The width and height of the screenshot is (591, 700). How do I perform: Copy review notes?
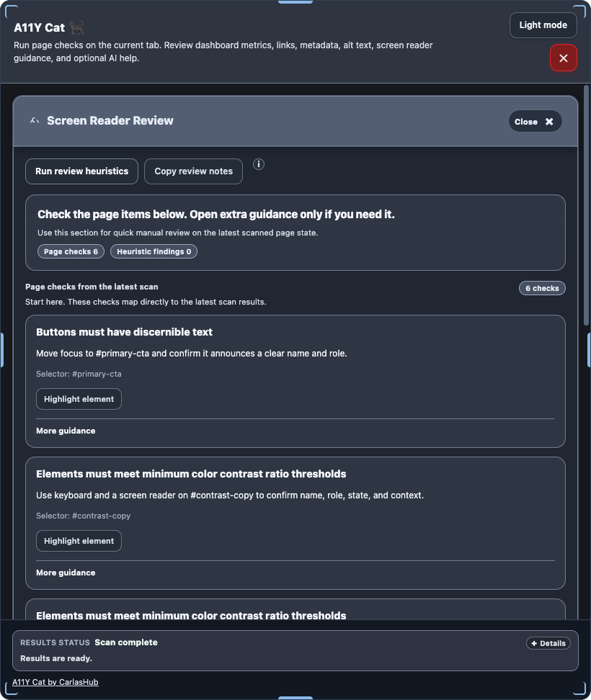click(193, 171)
